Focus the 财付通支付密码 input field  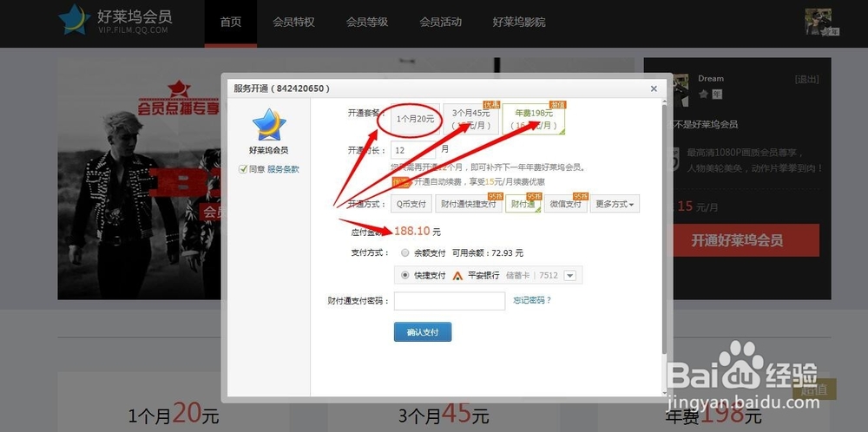[450, 301]
